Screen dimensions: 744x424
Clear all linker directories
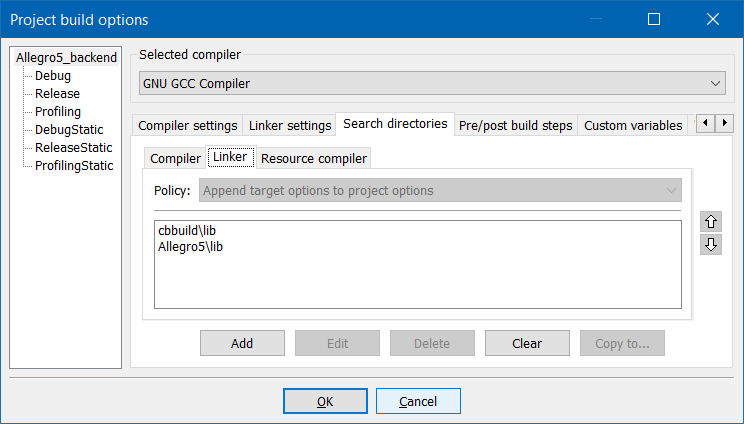[527, 343]
